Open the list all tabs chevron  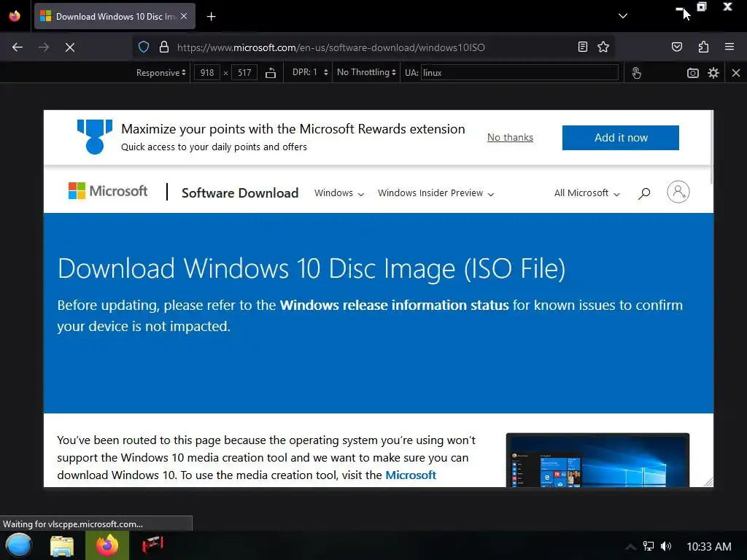coord(623,16)
